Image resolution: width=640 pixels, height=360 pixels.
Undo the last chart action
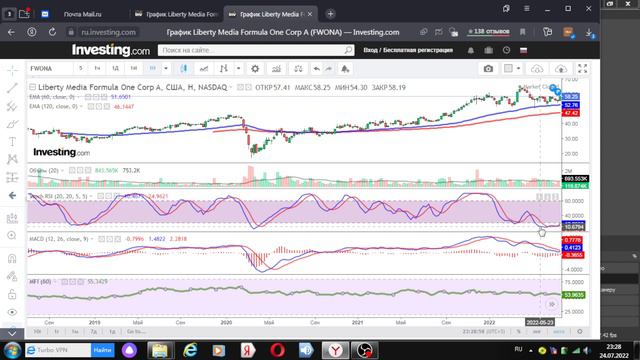point(317,69)
